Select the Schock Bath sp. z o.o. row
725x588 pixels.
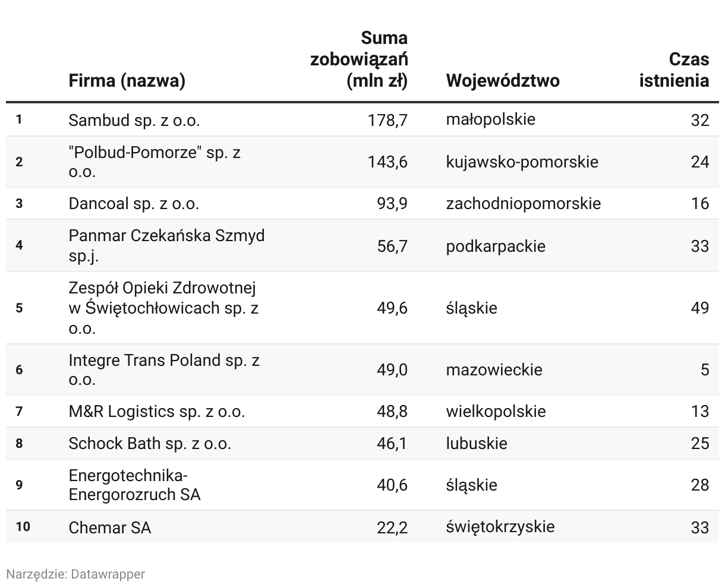tap(363, 443)
